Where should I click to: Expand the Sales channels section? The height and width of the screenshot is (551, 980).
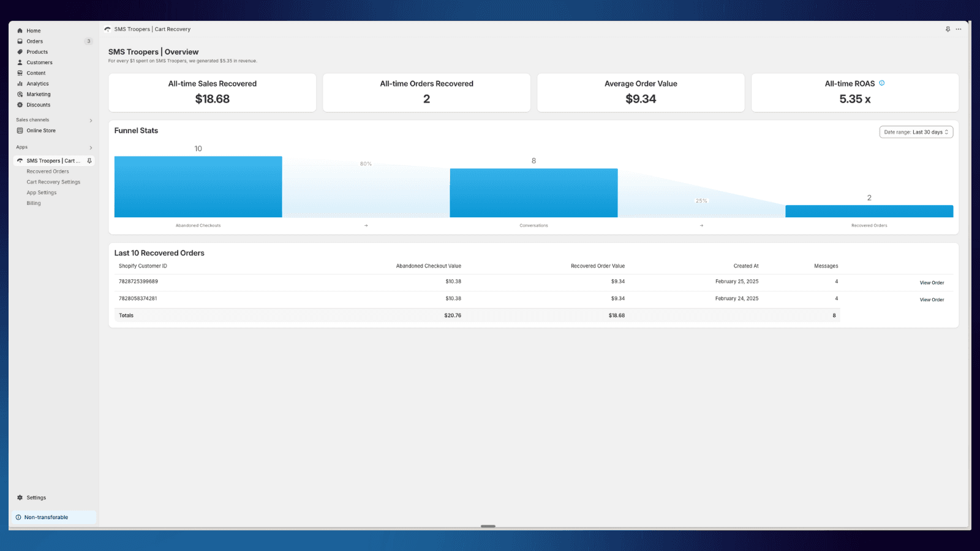pos(90,120)
